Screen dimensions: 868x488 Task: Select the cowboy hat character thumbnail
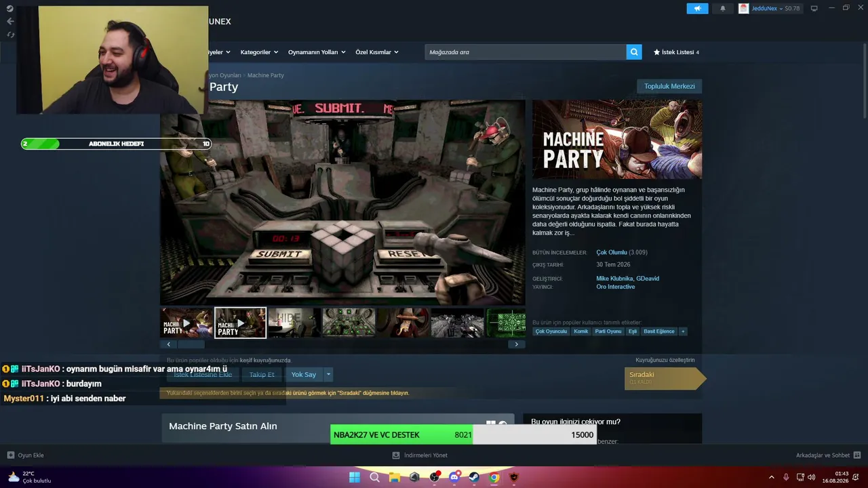click(x=403, y=323)
